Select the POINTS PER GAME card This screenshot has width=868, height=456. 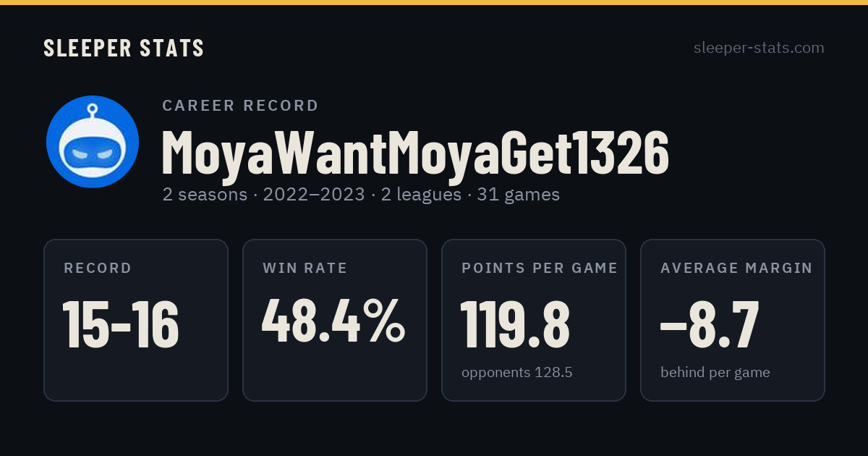tap(534, 320)
